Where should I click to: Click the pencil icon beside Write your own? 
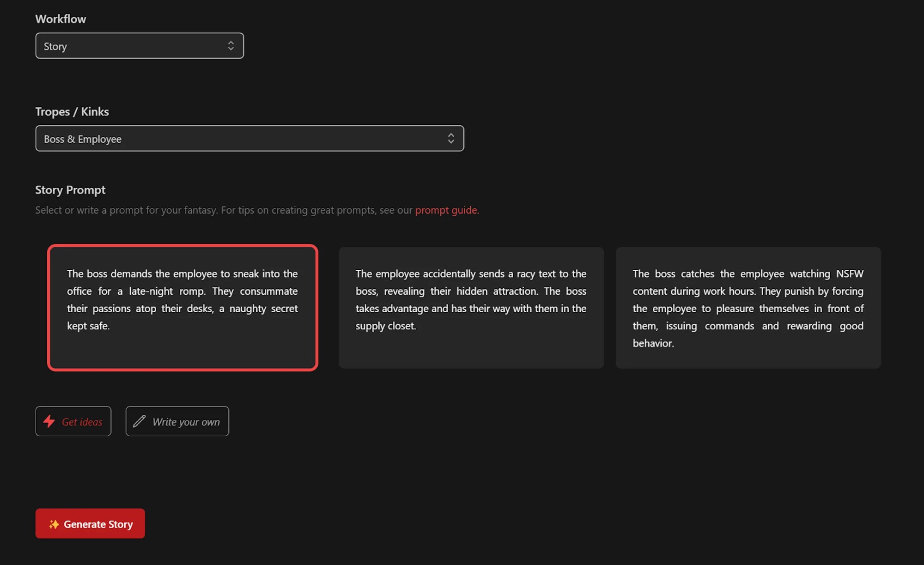tap(139, 421)
